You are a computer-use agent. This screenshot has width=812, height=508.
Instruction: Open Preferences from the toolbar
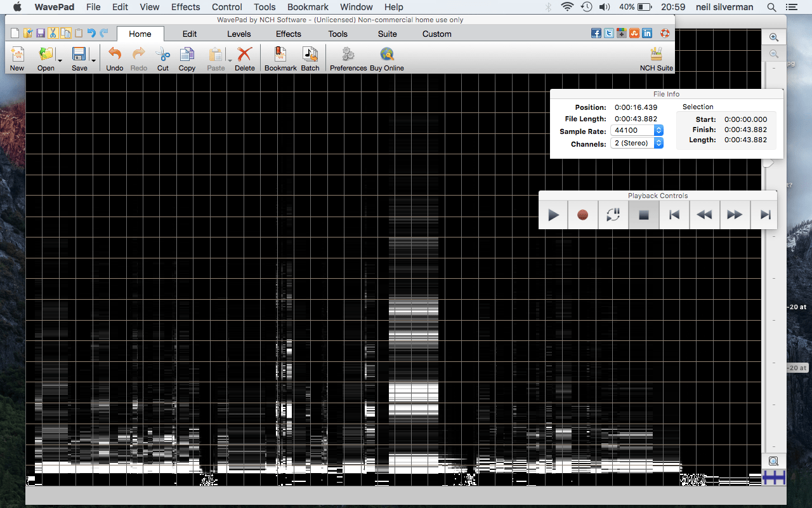click(x=348, y=58)
